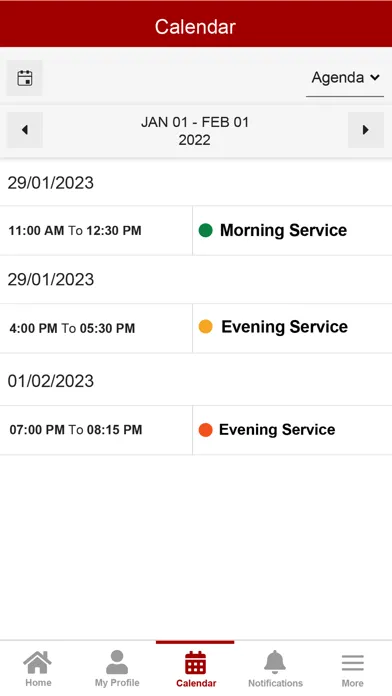Tap the Home house icon
Screen dimensions: 392x696
coord(38,662)
